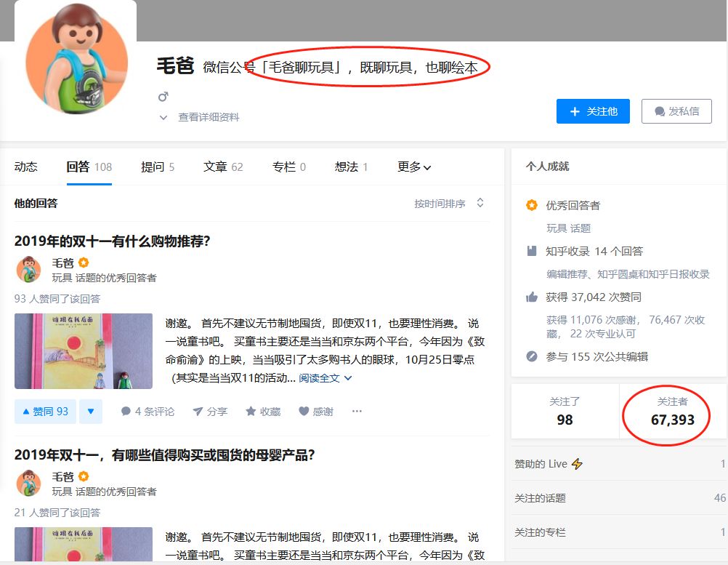Change sorting via 按时间排序 selector
The height and width of the screenshot is (565, 728).
(449, 204)
